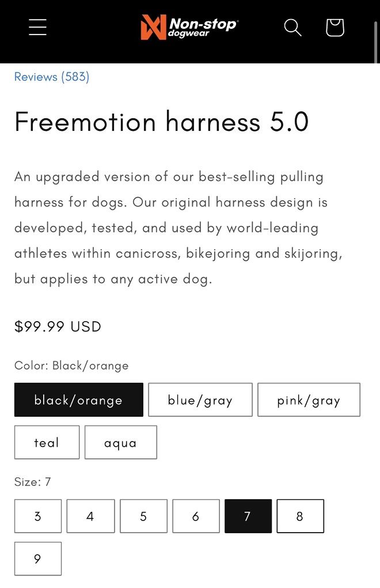This screenshot has height=588, width=380.
Task: Choose harness size 4
Action: point(90,516)
